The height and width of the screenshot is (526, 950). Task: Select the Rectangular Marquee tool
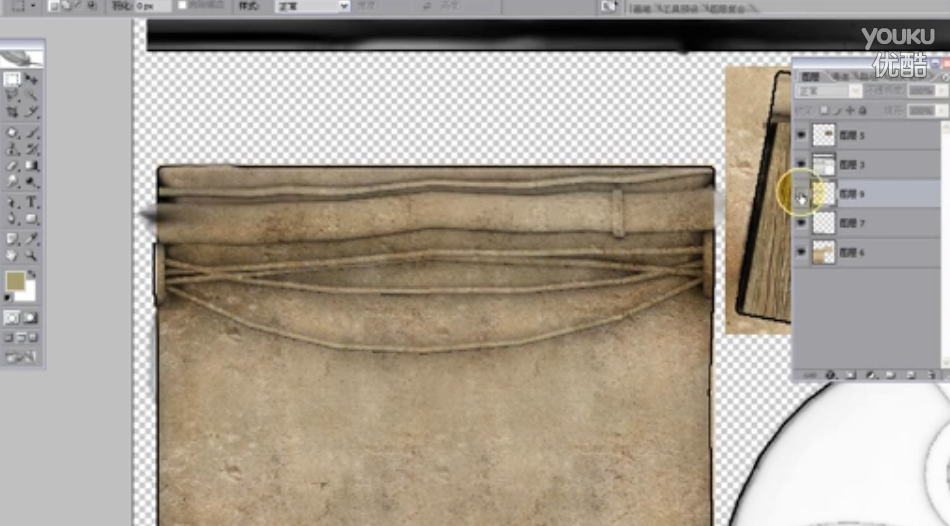(x=12, y=79)
